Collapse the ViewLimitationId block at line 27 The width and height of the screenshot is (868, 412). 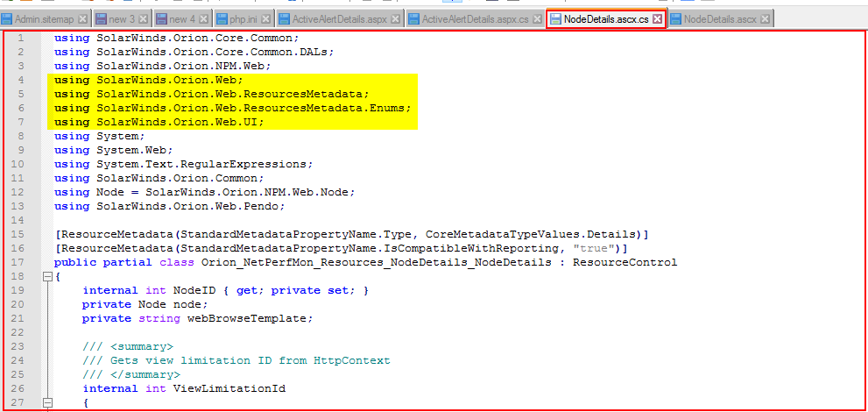47,402
